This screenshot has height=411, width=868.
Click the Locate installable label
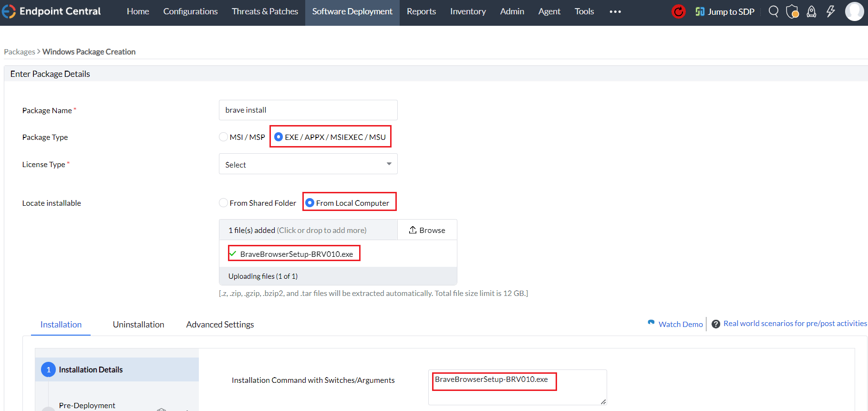point(52,203)
